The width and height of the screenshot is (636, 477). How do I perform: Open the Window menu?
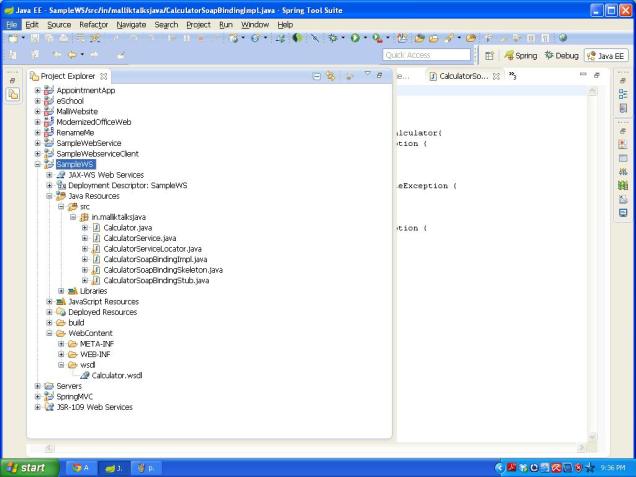pos(255,25)
